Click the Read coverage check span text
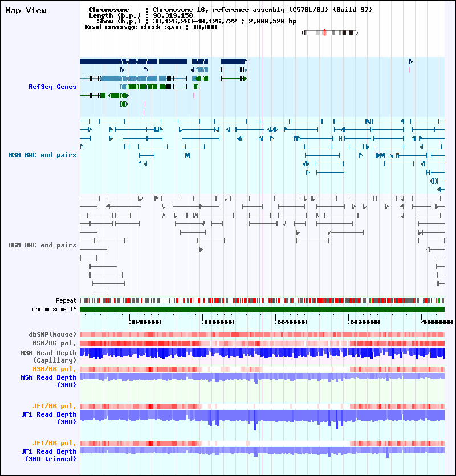This screenshot has width=456, height=476. click(x=151, y=27)
